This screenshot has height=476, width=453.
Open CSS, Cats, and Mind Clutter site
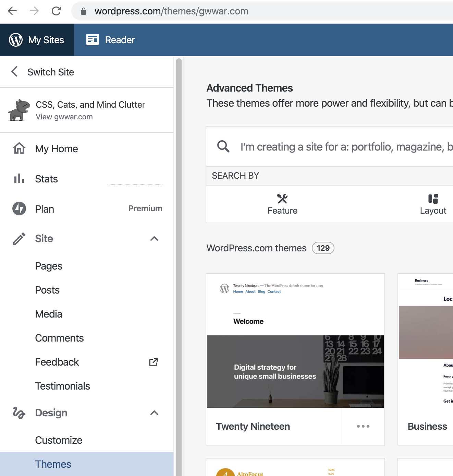coord(90,105)
